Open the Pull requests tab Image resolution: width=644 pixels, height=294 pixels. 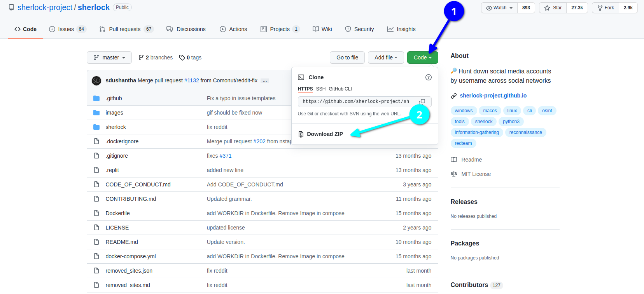(x=126, y=29)
